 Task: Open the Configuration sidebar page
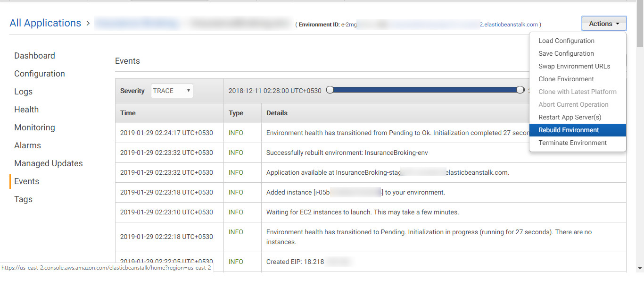[x=40, y=74]
